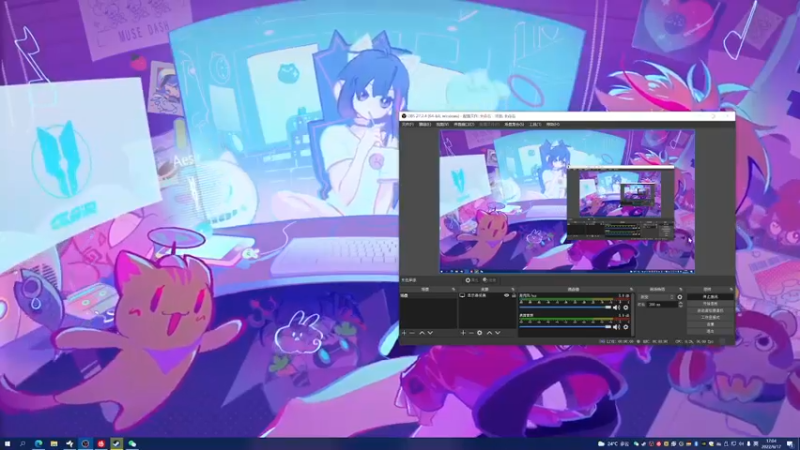Select the display capture source row
This screenshot has width=800, height=450.
(x=487, y=295)
